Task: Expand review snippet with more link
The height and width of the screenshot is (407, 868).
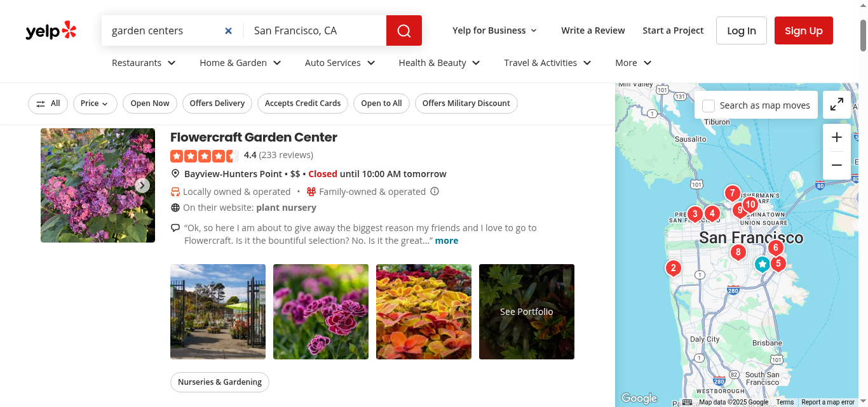Action: pyautogui.click(x=447, y=241)
